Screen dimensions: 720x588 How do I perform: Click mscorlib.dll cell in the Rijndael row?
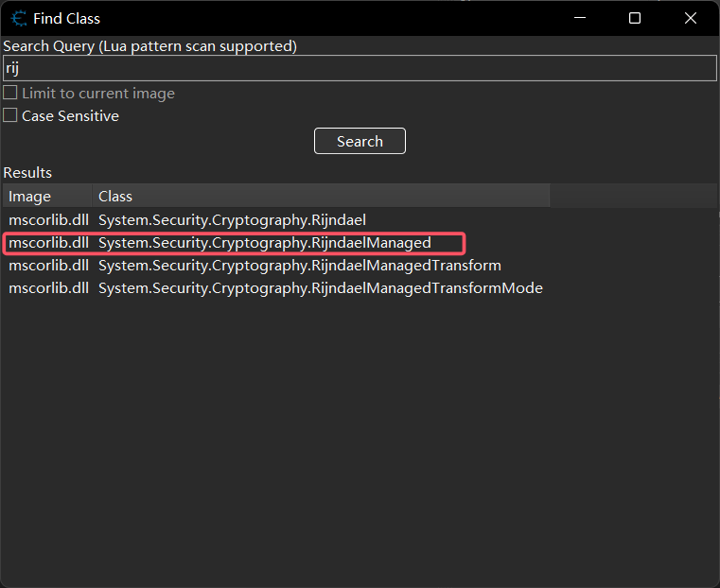point(48,220)
